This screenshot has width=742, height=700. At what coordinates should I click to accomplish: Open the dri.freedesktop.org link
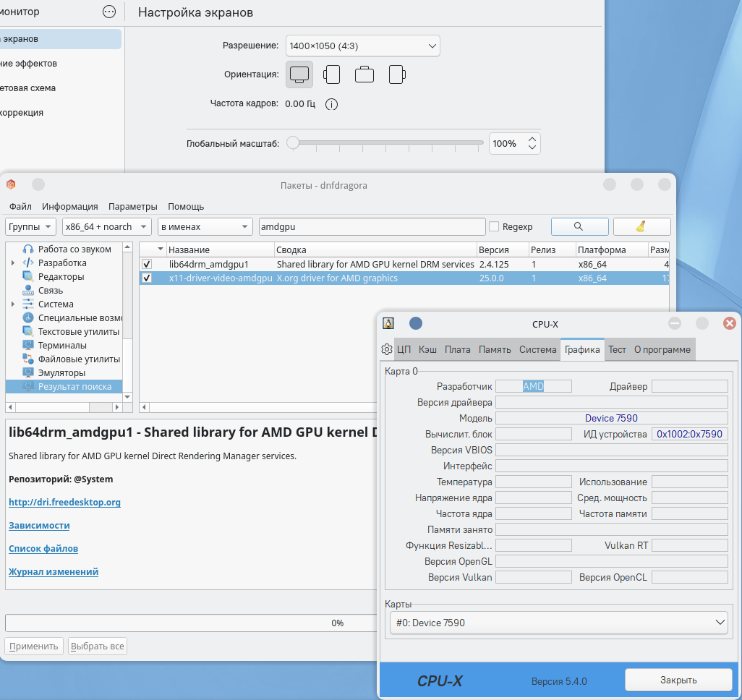point(64,502)
